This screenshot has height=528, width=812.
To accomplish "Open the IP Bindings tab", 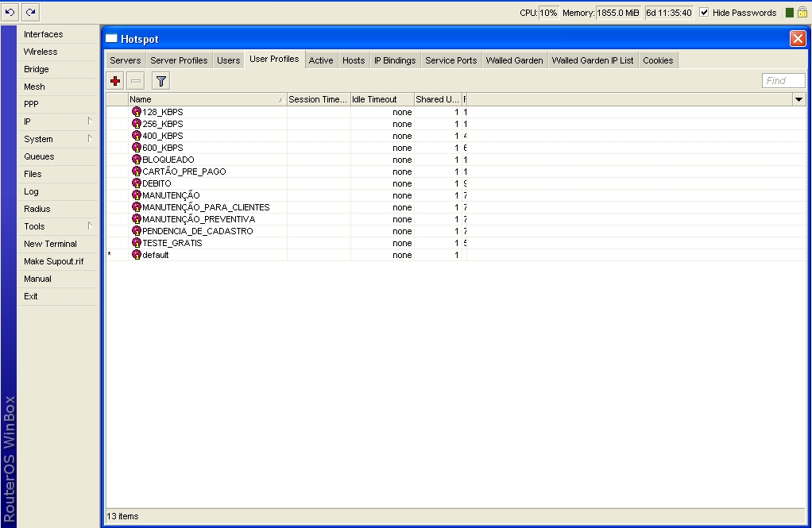I will (395, 60).
